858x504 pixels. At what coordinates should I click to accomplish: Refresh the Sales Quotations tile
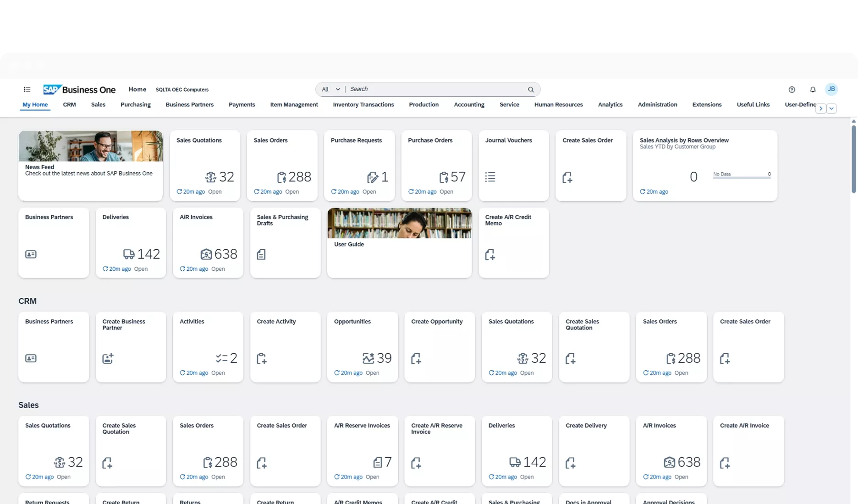[x=179, y=192]
